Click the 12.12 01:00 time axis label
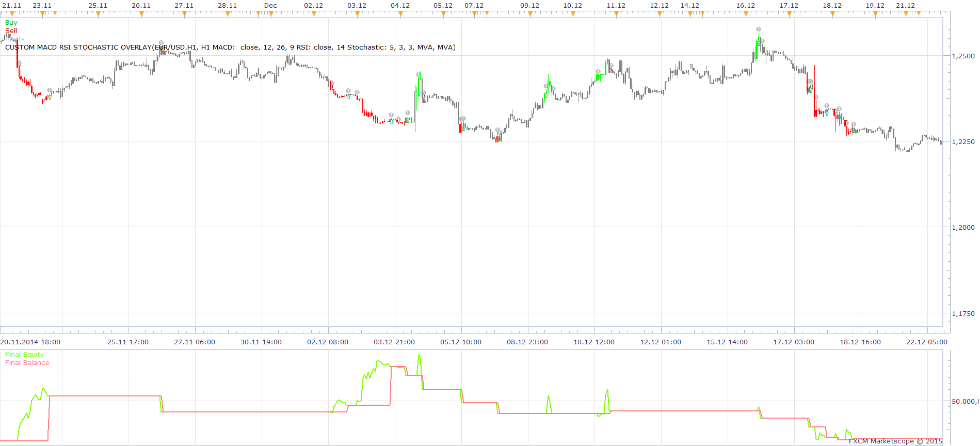 click(x=661, y=342)
